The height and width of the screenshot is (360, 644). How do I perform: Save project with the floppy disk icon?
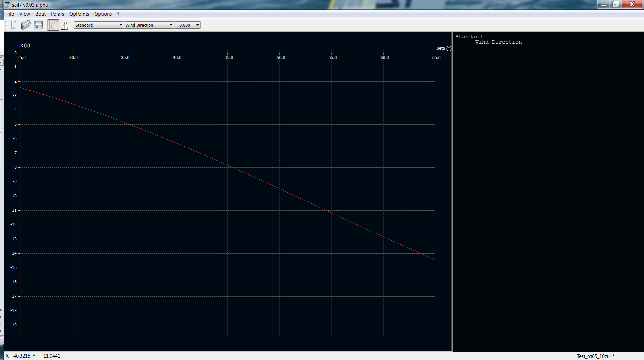38,25
